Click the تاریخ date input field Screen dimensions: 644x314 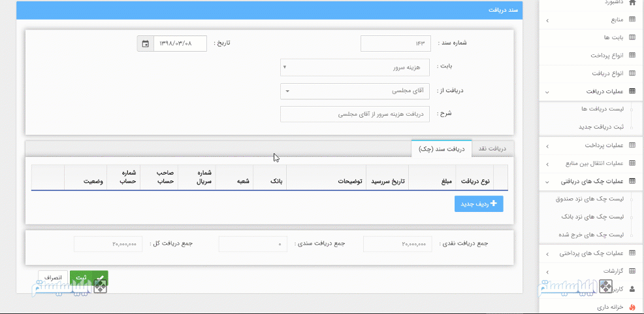click(x=180, y=43)
